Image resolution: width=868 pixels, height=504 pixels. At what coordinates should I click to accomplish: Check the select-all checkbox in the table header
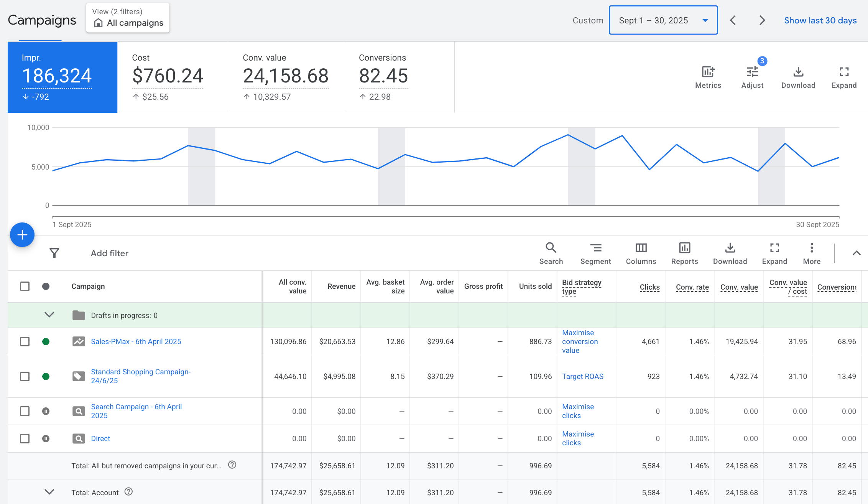coord(25,286)
